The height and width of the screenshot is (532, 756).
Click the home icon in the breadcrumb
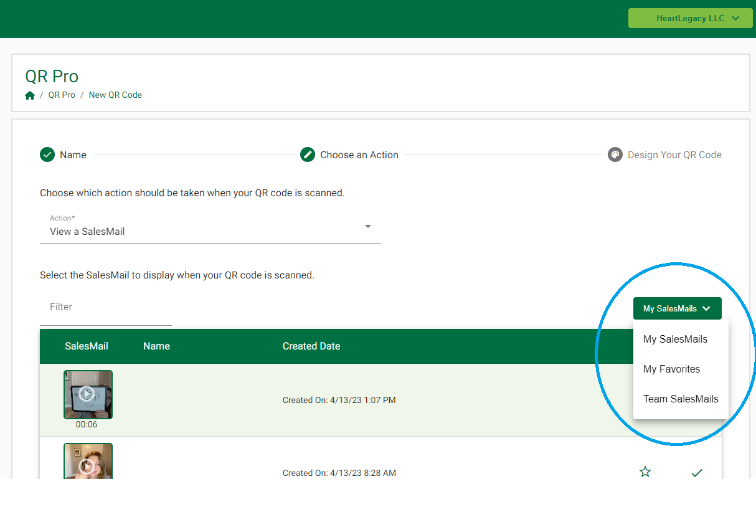[x=30, y=95]
